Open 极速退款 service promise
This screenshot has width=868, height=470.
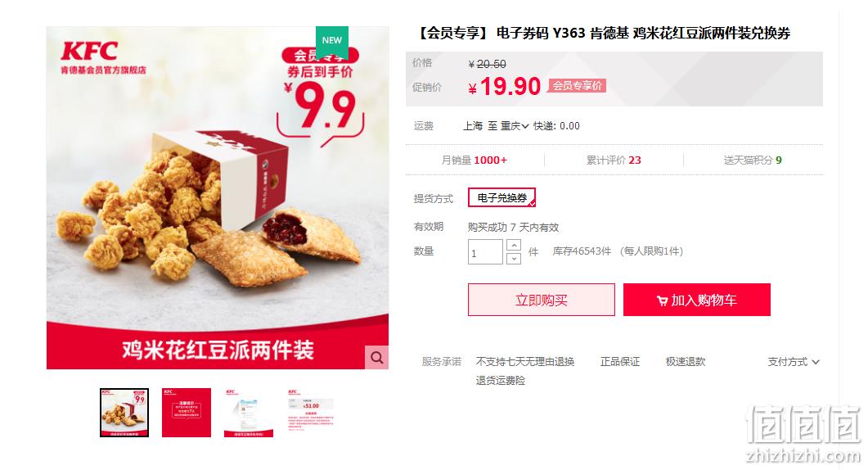(686, 361)
